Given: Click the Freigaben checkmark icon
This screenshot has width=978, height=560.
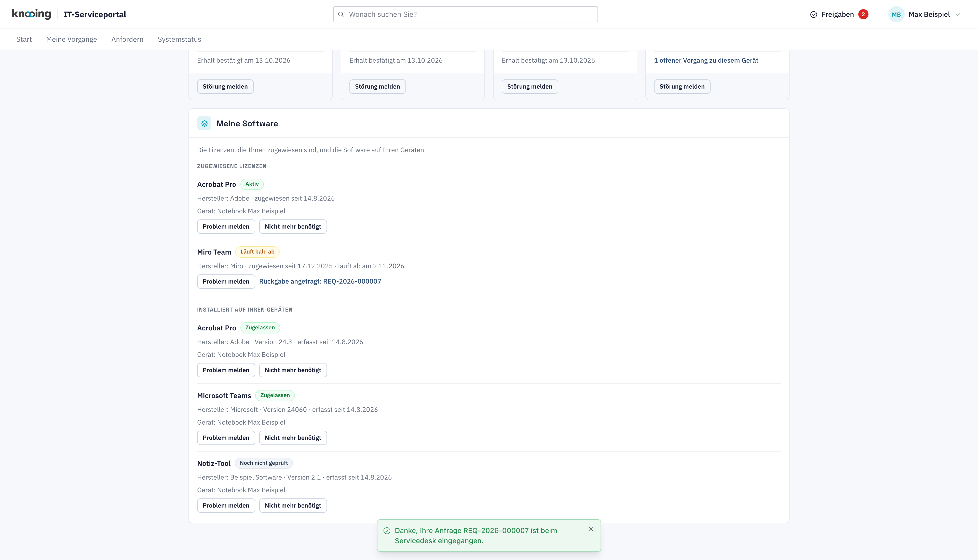Looking at the screenshot, I should pyautogui.click(x=814, y=15).
